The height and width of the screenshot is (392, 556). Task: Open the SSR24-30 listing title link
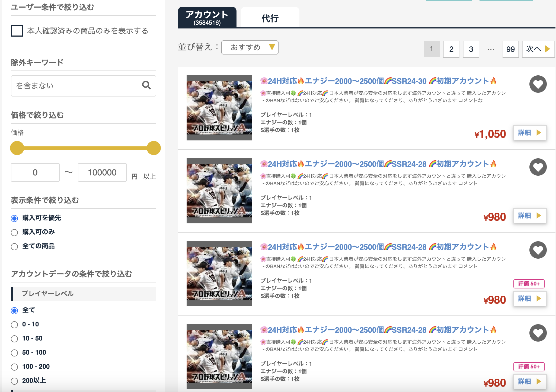tap(378, 81)
